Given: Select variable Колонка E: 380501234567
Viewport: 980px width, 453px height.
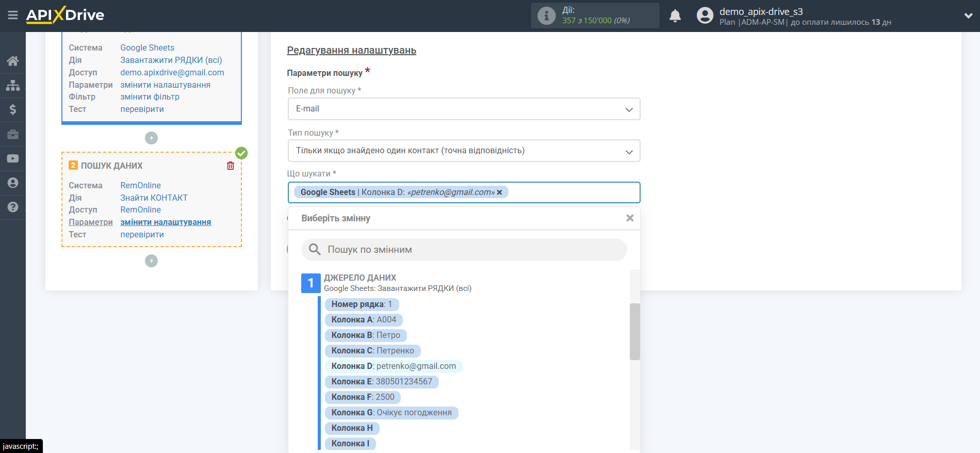Looking at the screenshot, I should coord(382,382).
